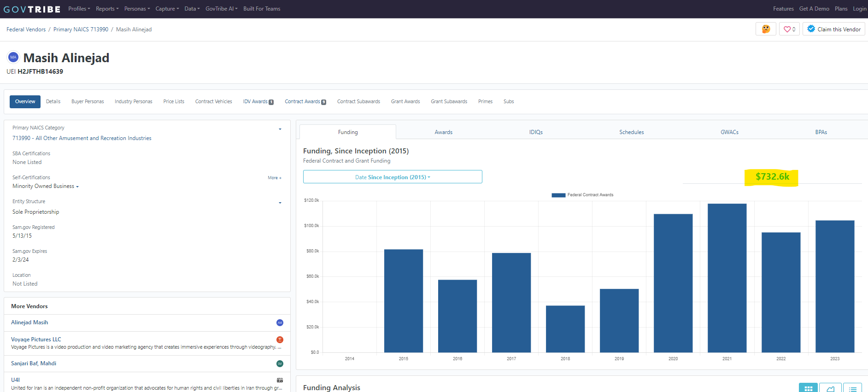
Task: Open the 713990 All Other Amusement link
Action: click(x=82, y=138)
